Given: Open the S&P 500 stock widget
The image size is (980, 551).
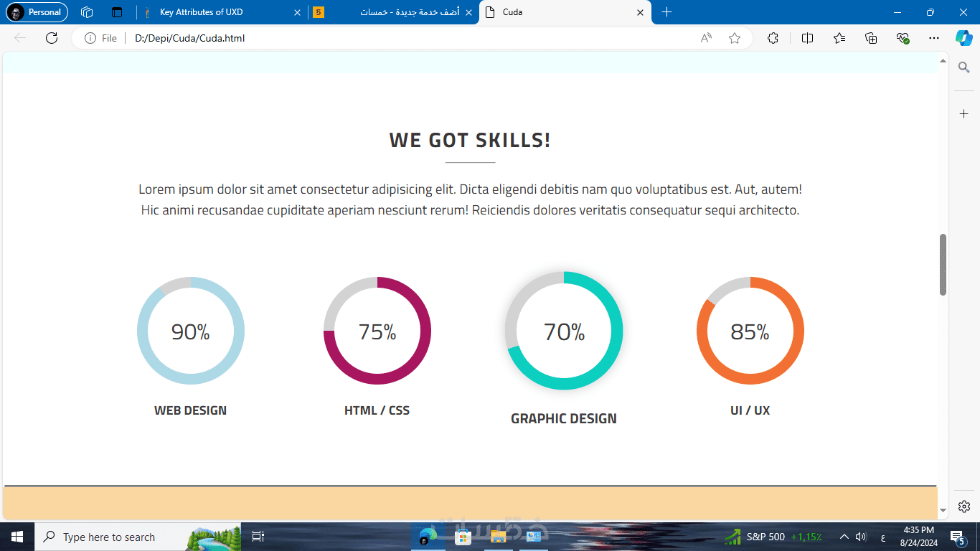Looking at the screenshot, I should point(773,537).
